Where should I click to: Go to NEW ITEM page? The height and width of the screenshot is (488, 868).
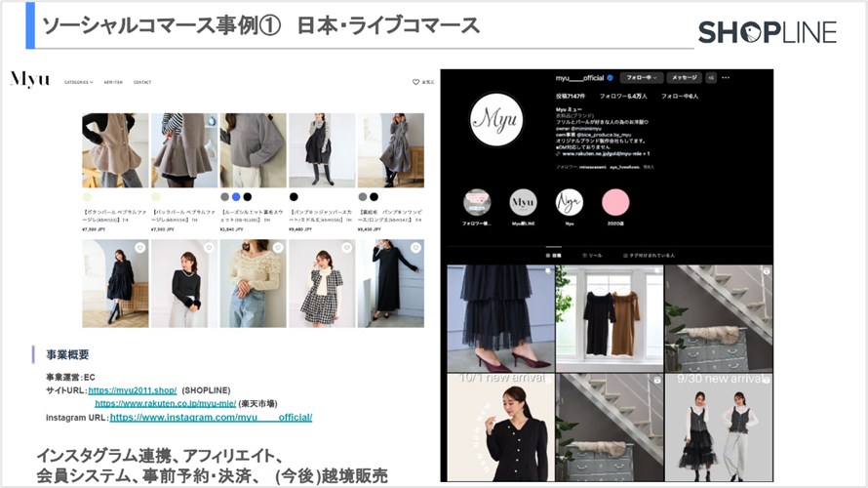(x=113, y=82)
